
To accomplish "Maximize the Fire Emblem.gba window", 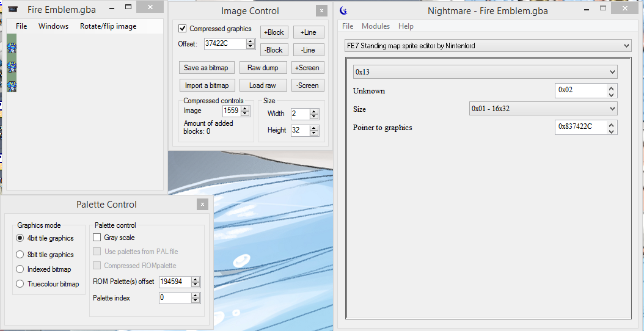I will tap(128, 7).
